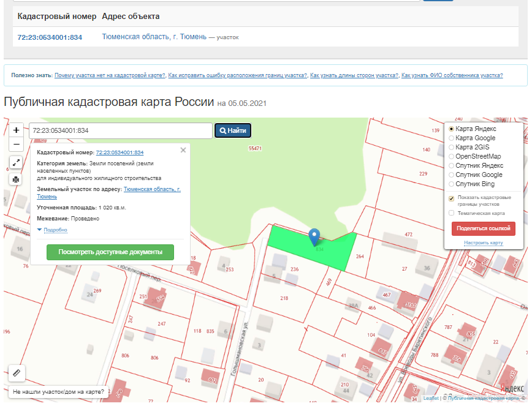The width and height of the screenshot is (532, 406).
Task: Select Карта 2GIS base layer
Action: coord(451,147)
